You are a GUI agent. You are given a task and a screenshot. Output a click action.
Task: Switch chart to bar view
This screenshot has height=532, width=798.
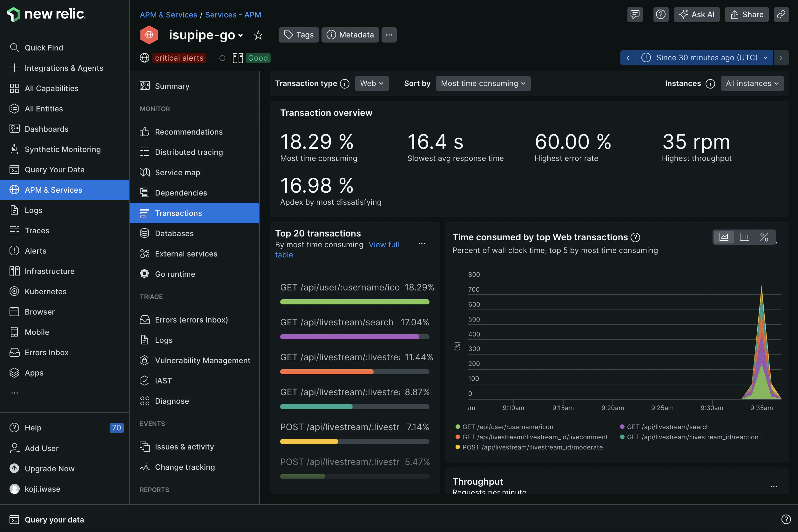pyautogui.click(x=744, y=237)
